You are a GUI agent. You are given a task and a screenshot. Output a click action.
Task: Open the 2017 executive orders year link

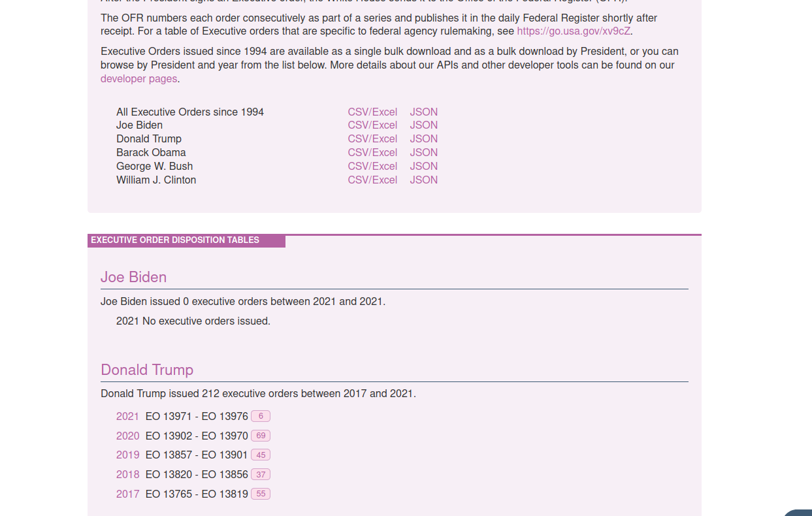[x=127, y=494]
